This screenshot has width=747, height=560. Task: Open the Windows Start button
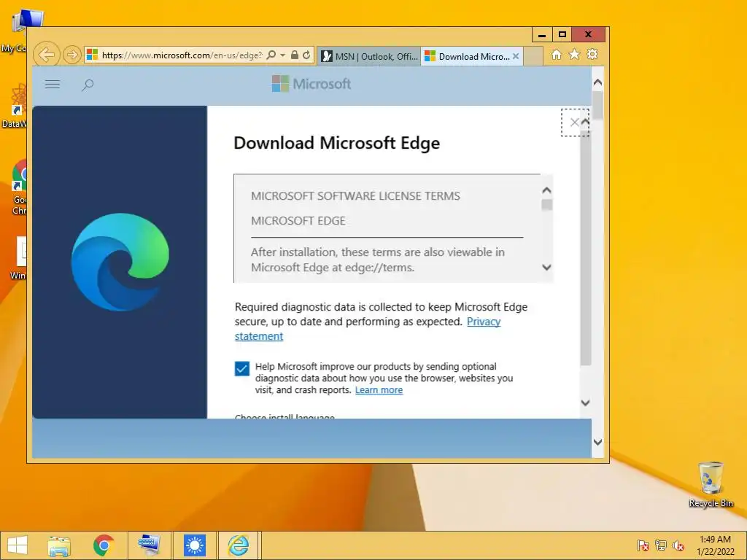[18, 545]
